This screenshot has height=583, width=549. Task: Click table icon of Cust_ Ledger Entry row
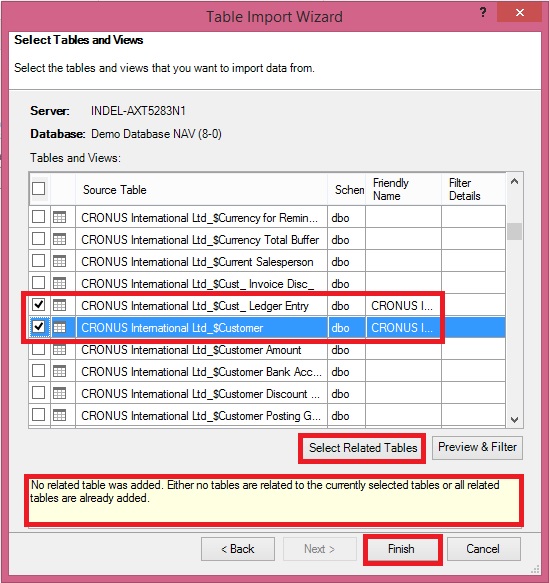click(x=59, y=305)
